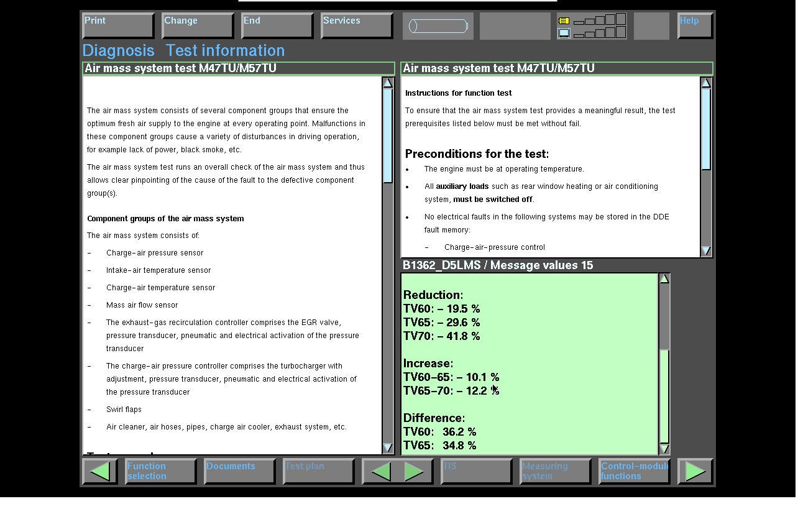Click the lower signal strength bars indicator
This screenshot has width=798, height=532.
click(599, 33)
